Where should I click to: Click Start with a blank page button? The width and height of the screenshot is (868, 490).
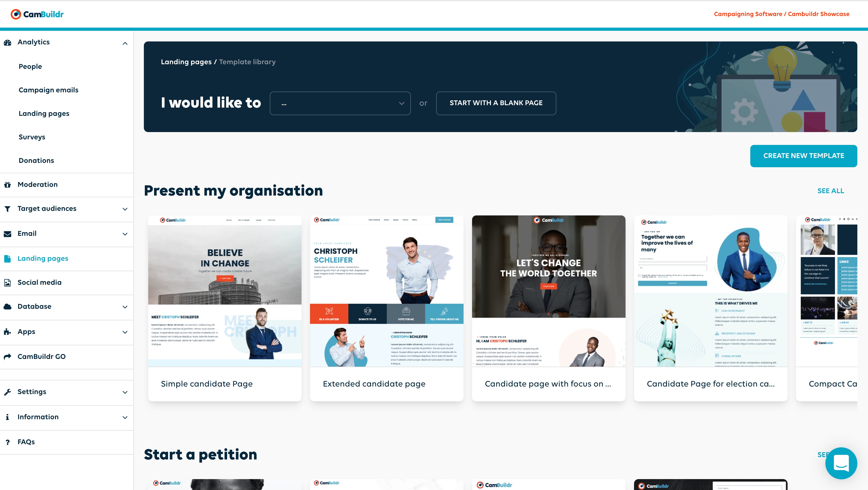click(x=496, y=103)
